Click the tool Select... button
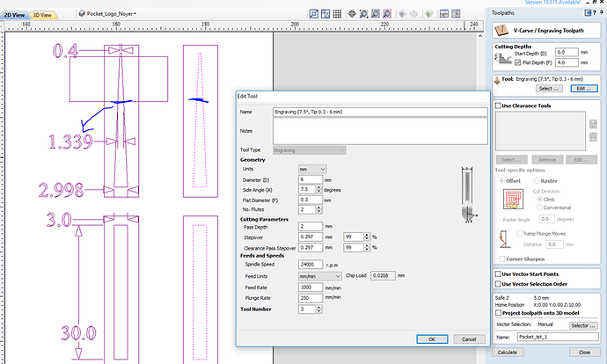 tap(549, 89)
